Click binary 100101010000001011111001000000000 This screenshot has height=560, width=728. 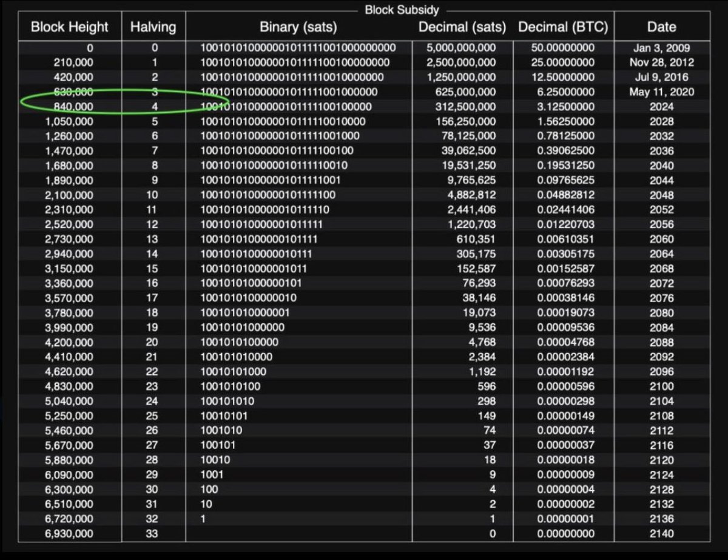click(298, 48)
